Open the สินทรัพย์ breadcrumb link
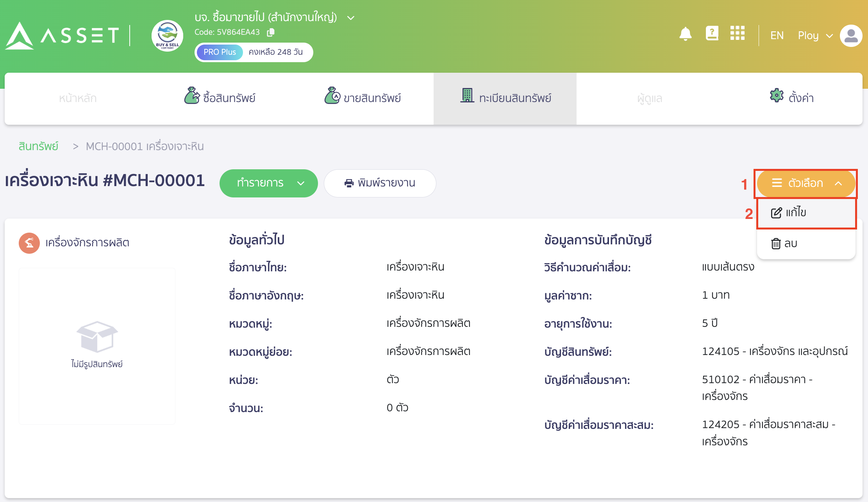 pos(38,146)
